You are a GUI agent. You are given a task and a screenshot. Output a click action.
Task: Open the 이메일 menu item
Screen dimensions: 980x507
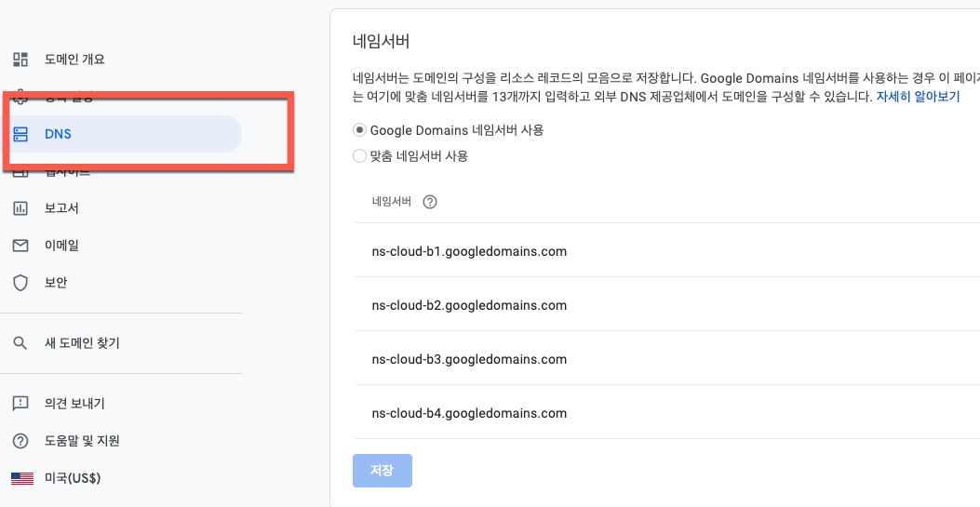point(61,246)
